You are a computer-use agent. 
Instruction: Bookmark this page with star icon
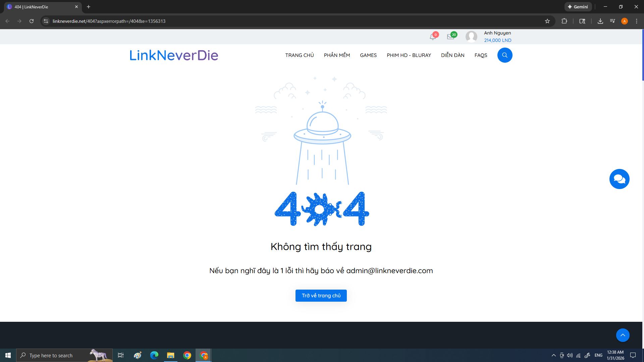547,21
